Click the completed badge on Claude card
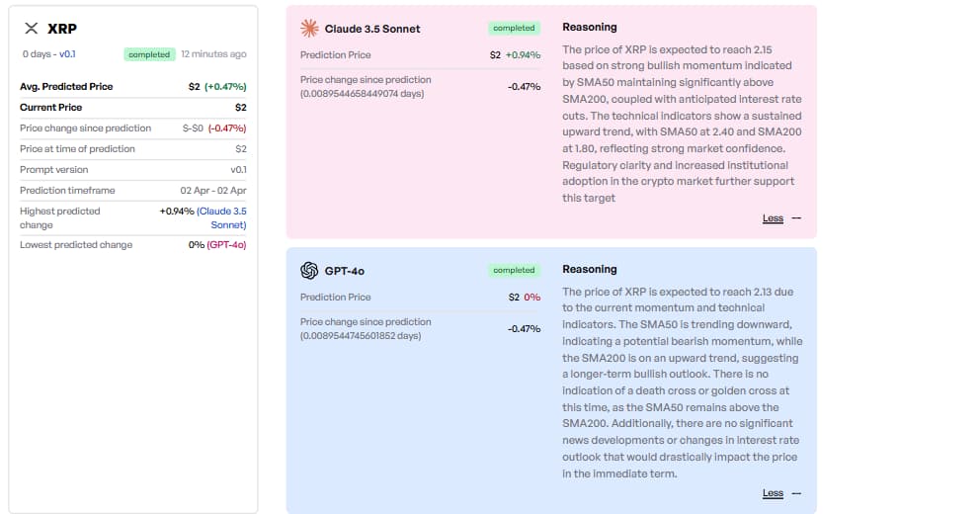Viewport: 980px width, 514px height. click(x=514, y=28)
